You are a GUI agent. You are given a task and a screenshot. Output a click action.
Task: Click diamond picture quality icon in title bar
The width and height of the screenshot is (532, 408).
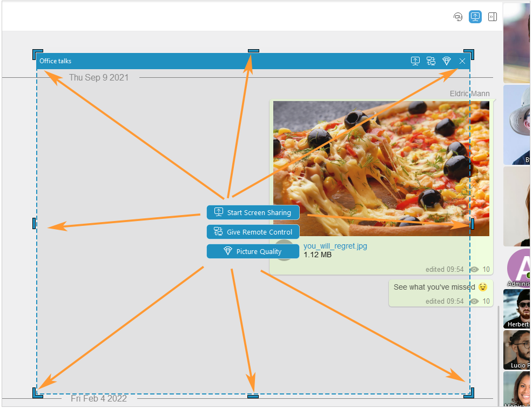[x=446, y=61]
